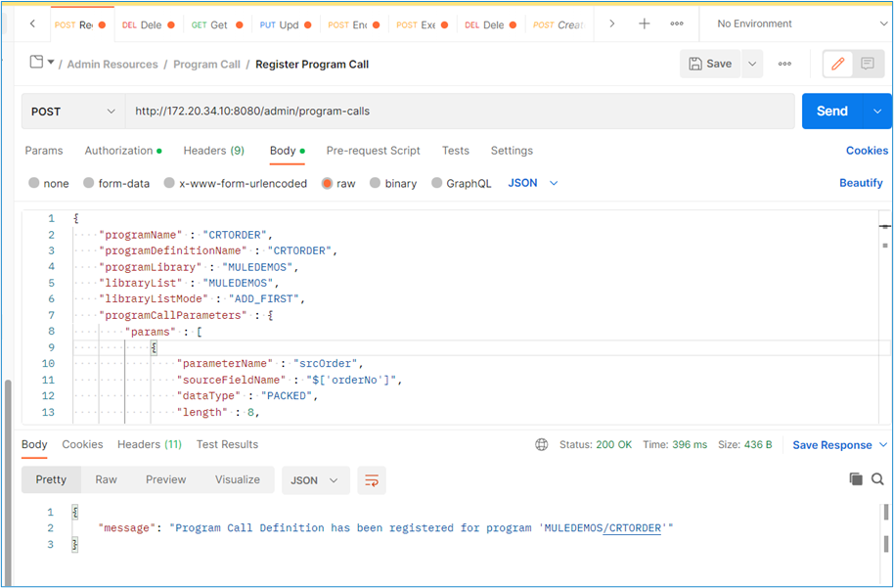This screenshot has height=588, width=894.
Task: Open a new request tab with plus icon
Action: (645, 23)
